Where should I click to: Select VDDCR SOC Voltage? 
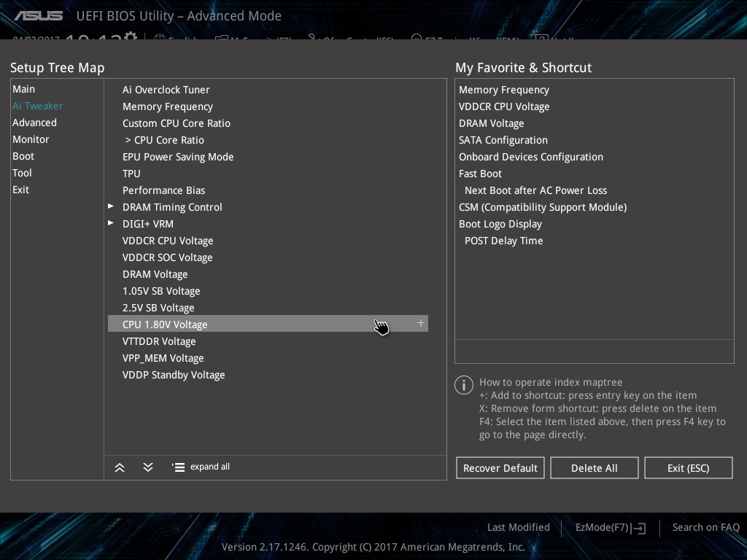pos(168,257)
